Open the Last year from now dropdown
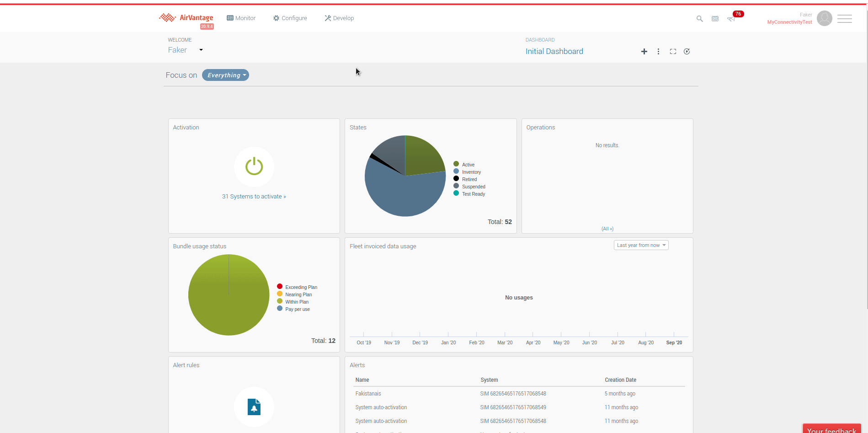This screenshot has height=433, width=868. point(641,246)
